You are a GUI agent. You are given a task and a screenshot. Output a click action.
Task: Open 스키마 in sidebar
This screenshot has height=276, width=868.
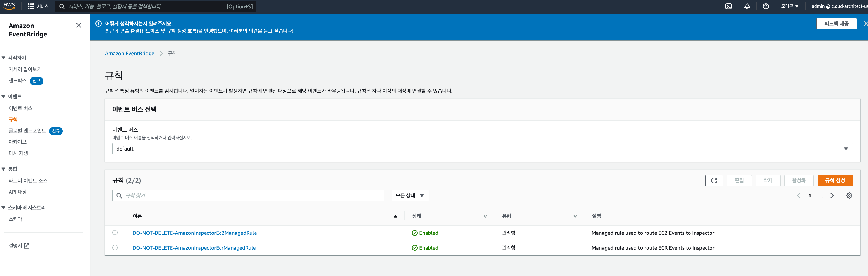[x=15, y=219]
